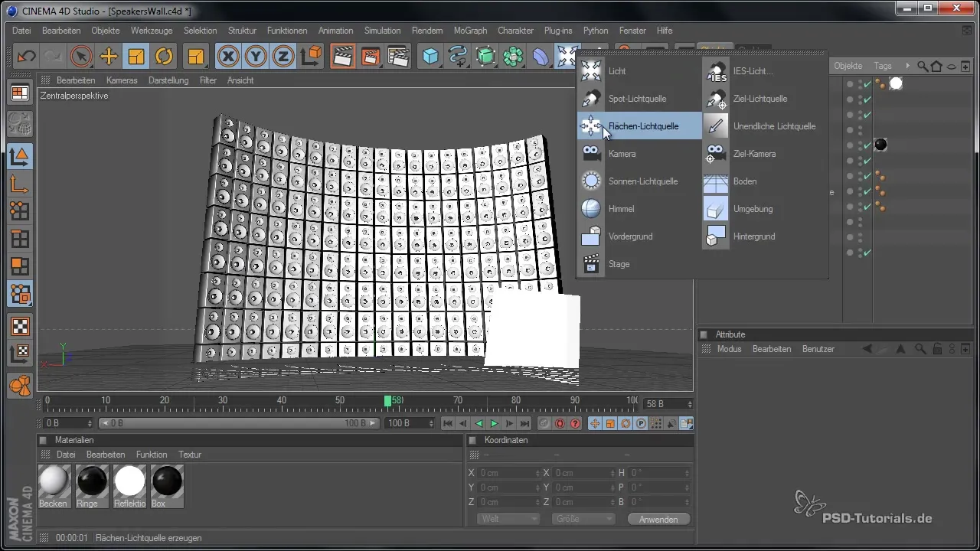
Task: Open the Modus menu in Attribute manager
Action: pyautogui.click(x=729, y=349)
